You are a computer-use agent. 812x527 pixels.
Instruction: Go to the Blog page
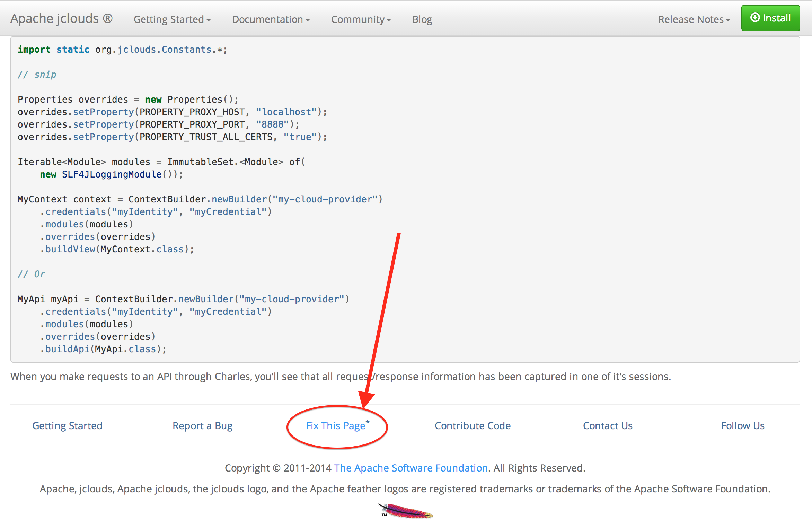click(422, 19)
